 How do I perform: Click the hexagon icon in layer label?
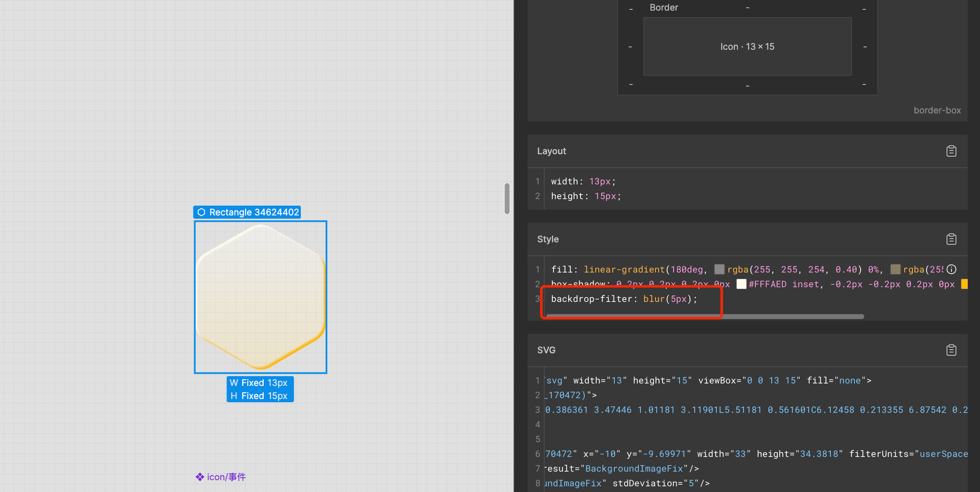[x=201, y=212]
